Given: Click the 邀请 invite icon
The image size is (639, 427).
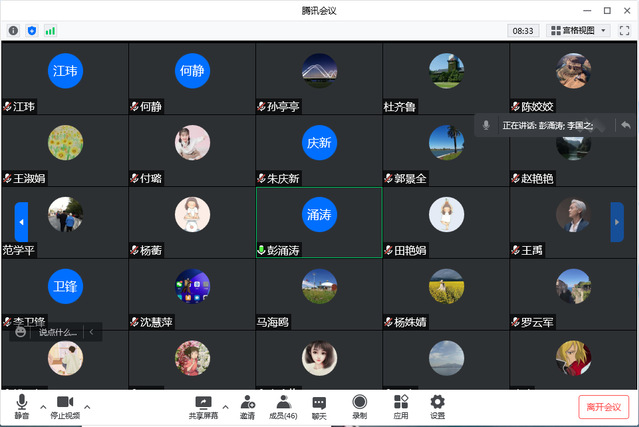Looking at the screenshot, I should pos(246,405).
